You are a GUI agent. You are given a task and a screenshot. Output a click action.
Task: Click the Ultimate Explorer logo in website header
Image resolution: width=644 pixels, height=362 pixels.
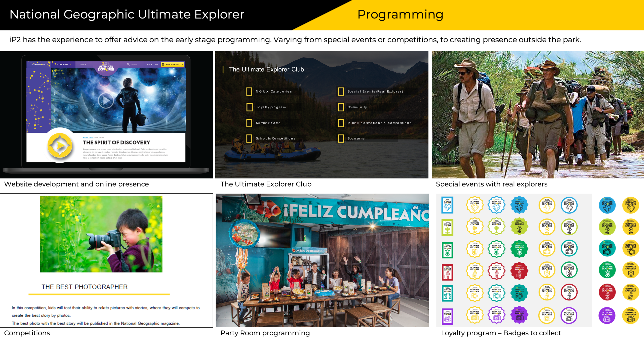click(x=106, y=68)
